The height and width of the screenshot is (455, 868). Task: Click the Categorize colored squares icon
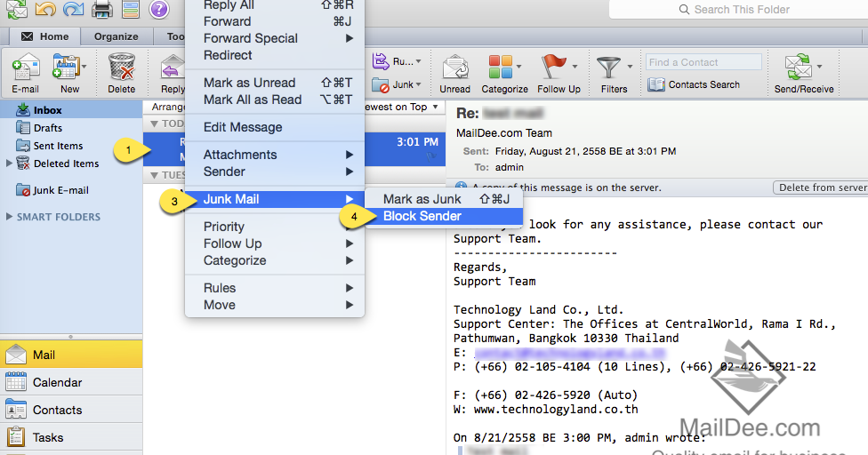click(x=501, y=68)
